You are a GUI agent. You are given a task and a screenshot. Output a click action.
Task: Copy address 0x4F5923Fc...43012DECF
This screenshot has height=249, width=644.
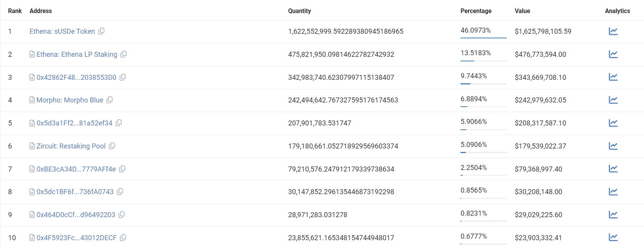[x=123, y=237]
